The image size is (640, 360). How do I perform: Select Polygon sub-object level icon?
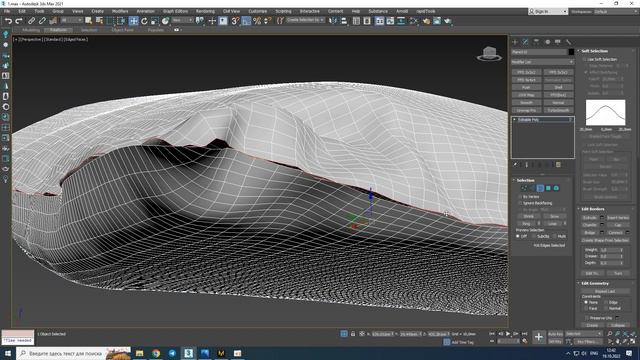(x=548, y=188)
